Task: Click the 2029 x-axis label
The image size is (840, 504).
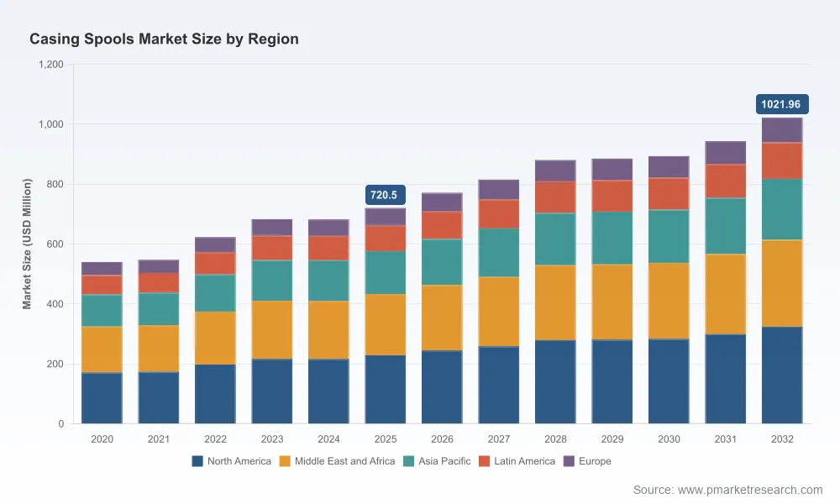Action: coord(612,439)
